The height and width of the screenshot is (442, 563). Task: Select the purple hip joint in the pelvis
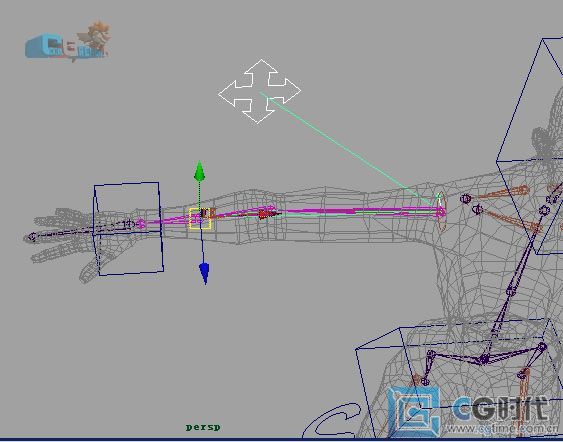pos(484,358)
